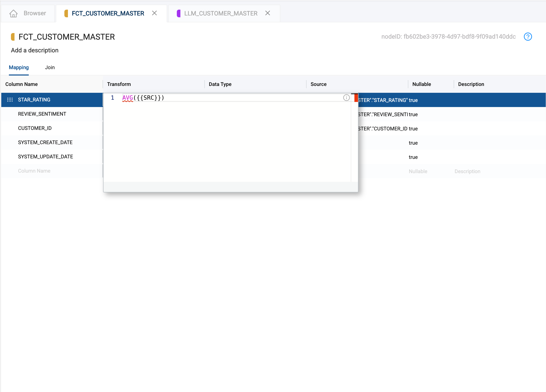546x392 pixels.
Task: Close the FCT_CUSTOMER_MASTER tab
Action: tap(154, 13)
